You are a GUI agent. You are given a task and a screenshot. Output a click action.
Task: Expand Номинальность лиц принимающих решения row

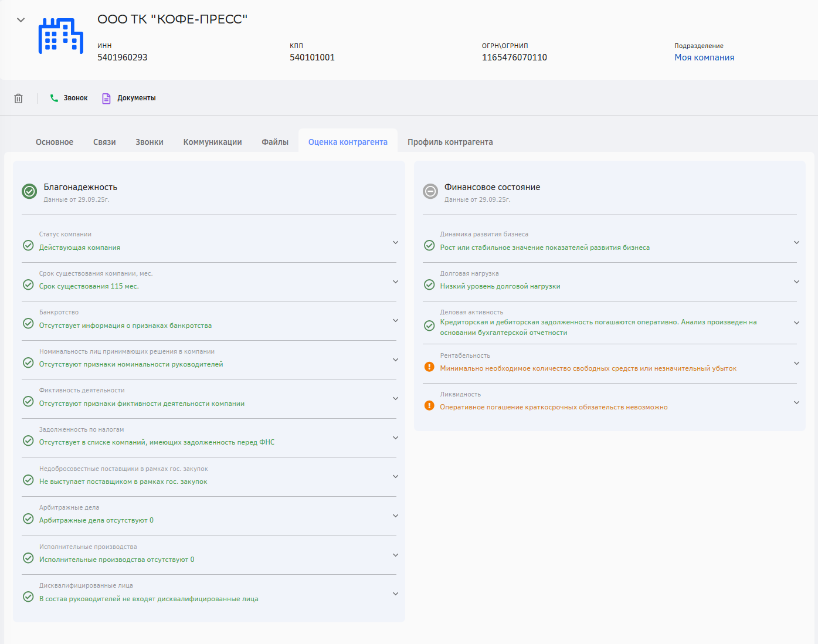[395, 360]
